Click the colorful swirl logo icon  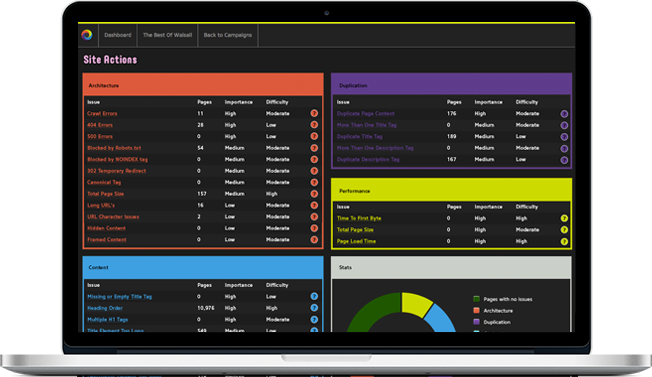87,35
